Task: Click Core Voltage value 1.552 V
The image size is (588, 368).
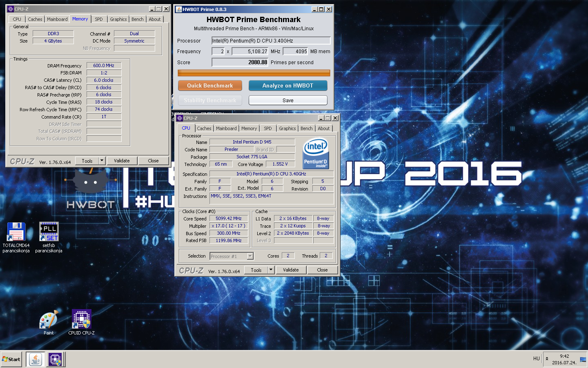Action: pyautogui.click(x=280, y=164)
